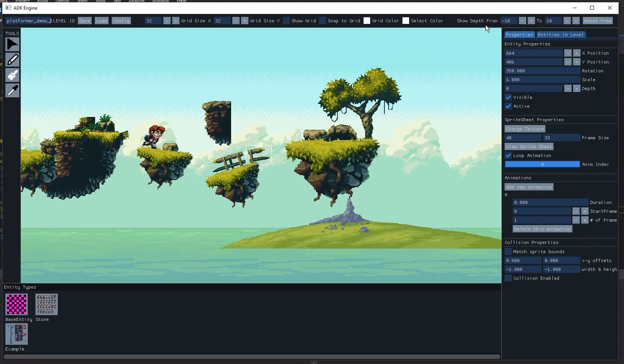This screenshot has height=364, width=624.
Task: Open the Entities in Level tab
Action: click(x=561, y=35)
